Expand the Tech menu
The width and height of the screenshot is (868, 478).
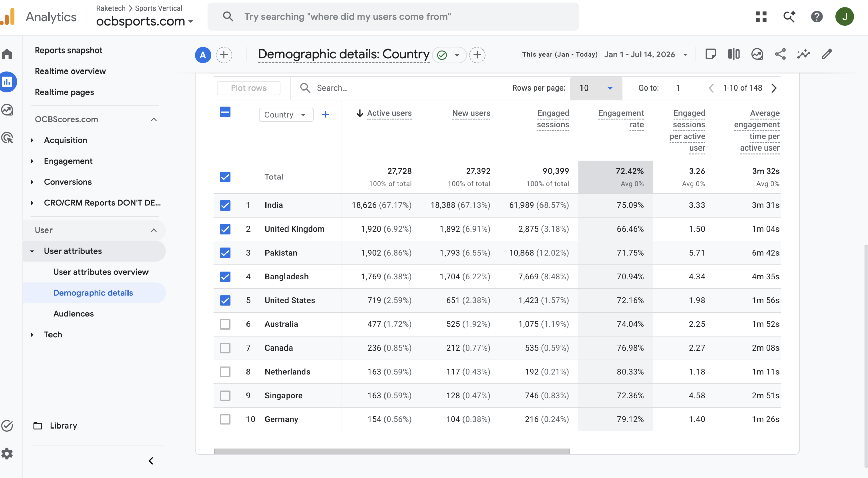(x=32, y=335)
